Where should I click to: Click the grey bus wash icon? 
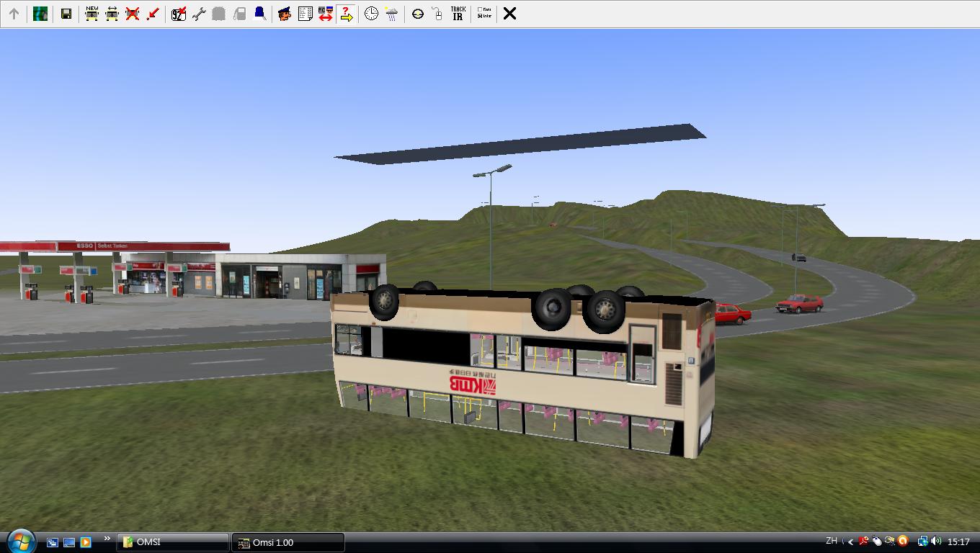pyautogui.click(x=219, y=14)
